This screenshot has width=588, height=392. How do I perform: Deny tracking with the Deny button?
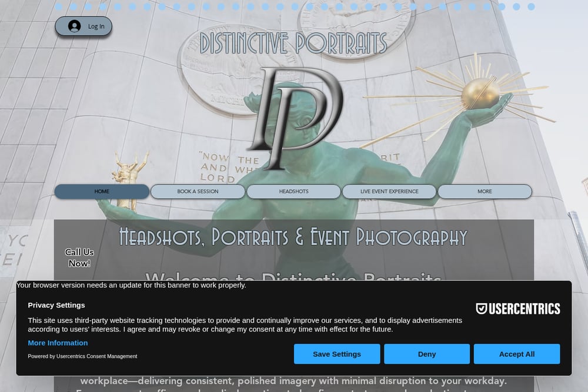[427, 354]
